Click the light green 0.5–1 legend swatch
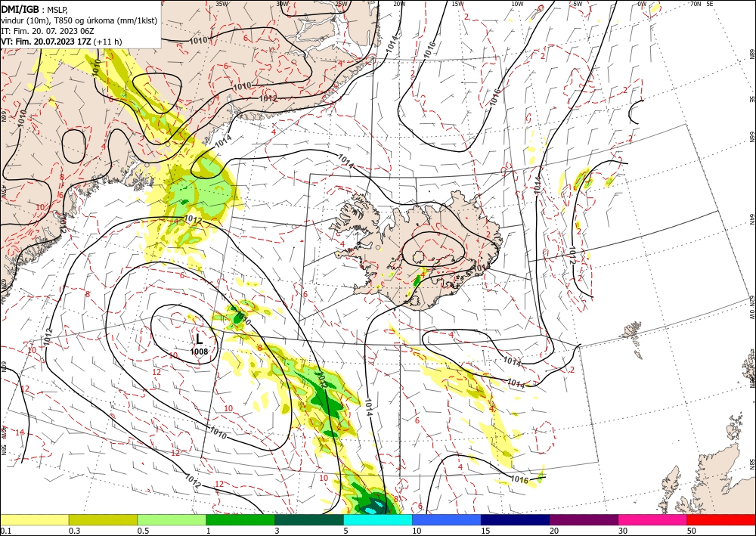Screen dimensions: 756x536 172,519
